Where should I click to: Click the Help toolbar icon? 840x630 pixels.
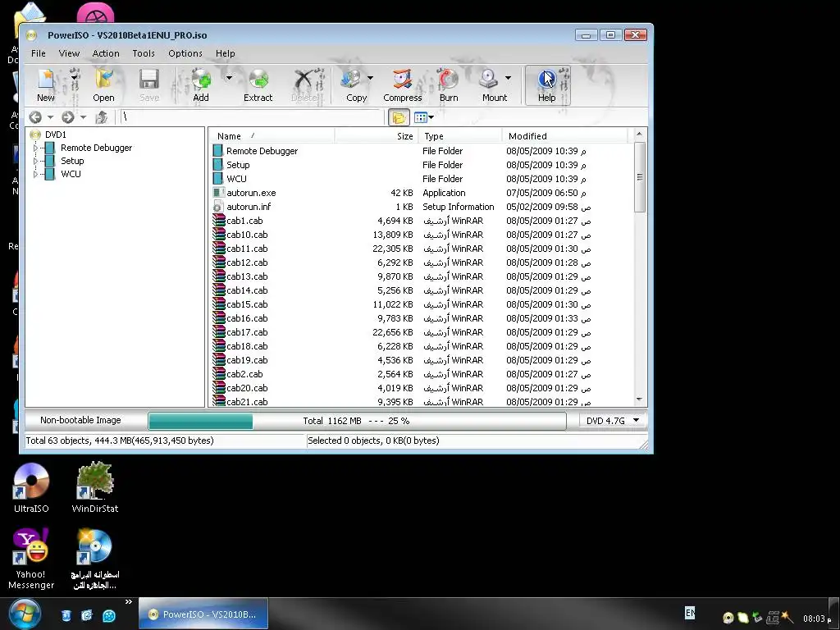(547, 80)
